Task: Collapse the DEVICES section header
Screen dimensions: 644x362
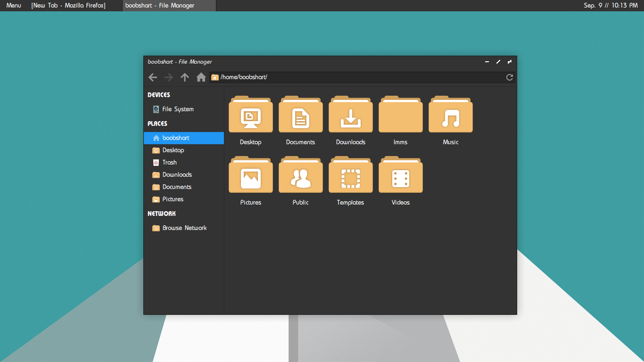Action: click(x=159, y=95)
